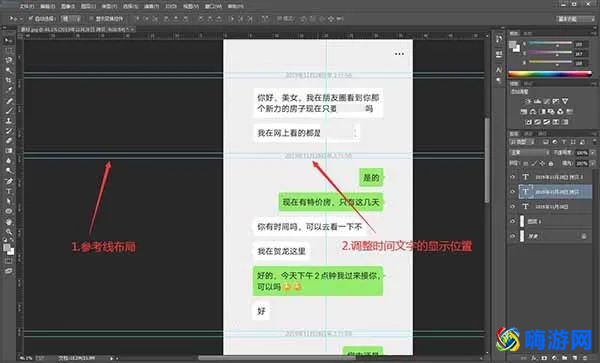Open the Fill slider dropdown arrow
The height and width of the screenshot is (363, 600).
593,163
